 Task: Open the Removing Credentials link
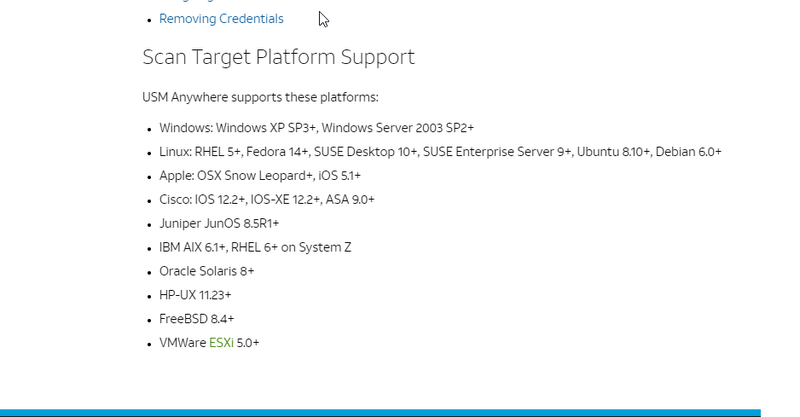click(221, 19)
